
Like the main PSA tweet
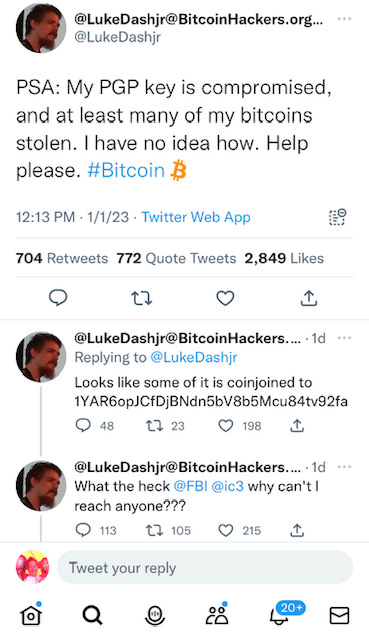point(225,298)
